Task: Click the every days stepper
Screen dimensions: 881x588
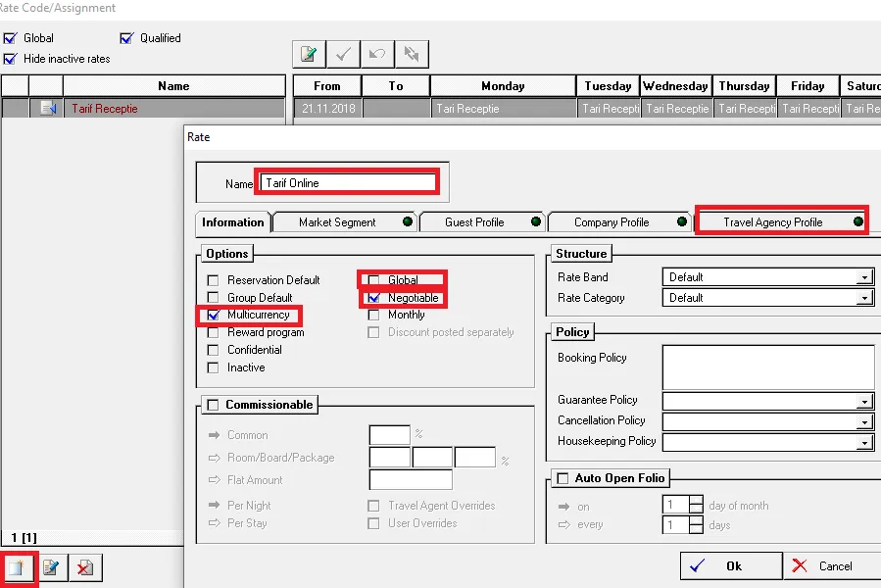Action: (x=696, y=524)
